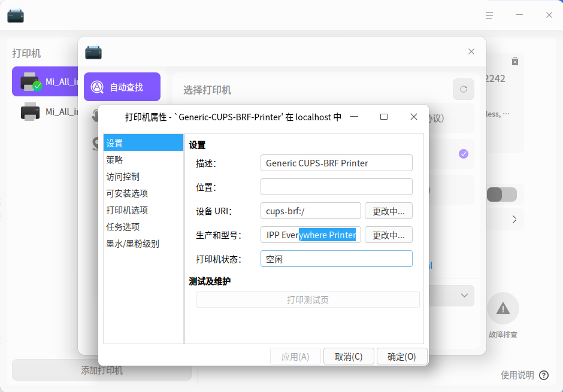Expand the right-arrow chevron in details panel

pyautogui.click(x=514, y=219)
